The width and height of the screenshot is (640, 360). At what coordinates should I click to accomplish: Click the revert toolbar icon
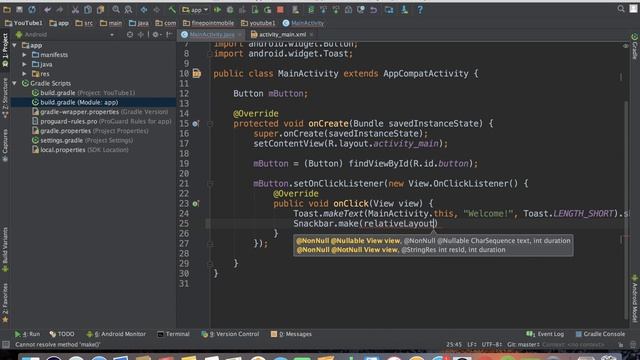pos(373,9)
